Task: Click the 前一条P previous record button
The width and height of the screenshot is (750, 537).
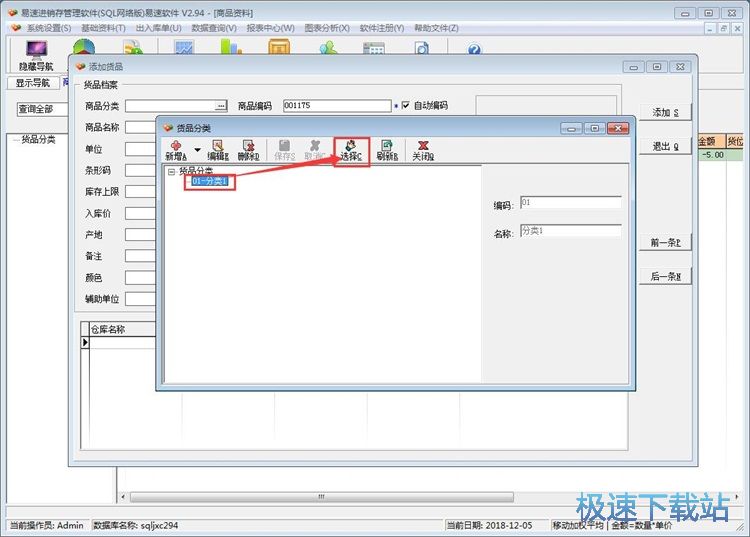Action: point(665,242)
